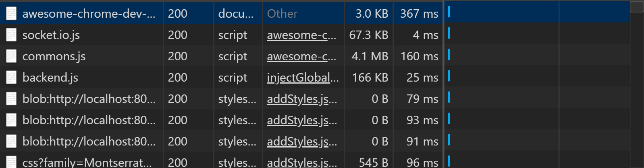Select the backend.js request name

tap(50, 78)
